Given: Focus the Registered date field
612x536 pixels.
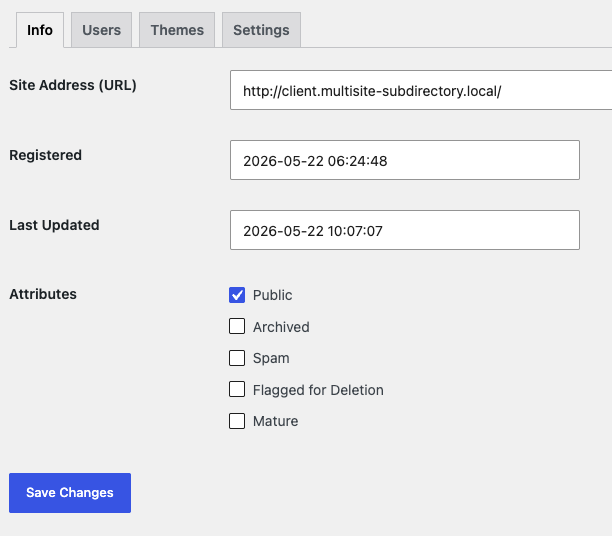Looking at the screenshot, I should (405, 160).
